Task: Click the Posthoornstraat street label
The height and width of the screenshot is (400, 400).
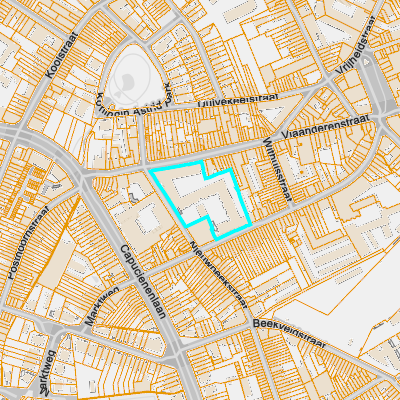Action: [x=28, y=242]
